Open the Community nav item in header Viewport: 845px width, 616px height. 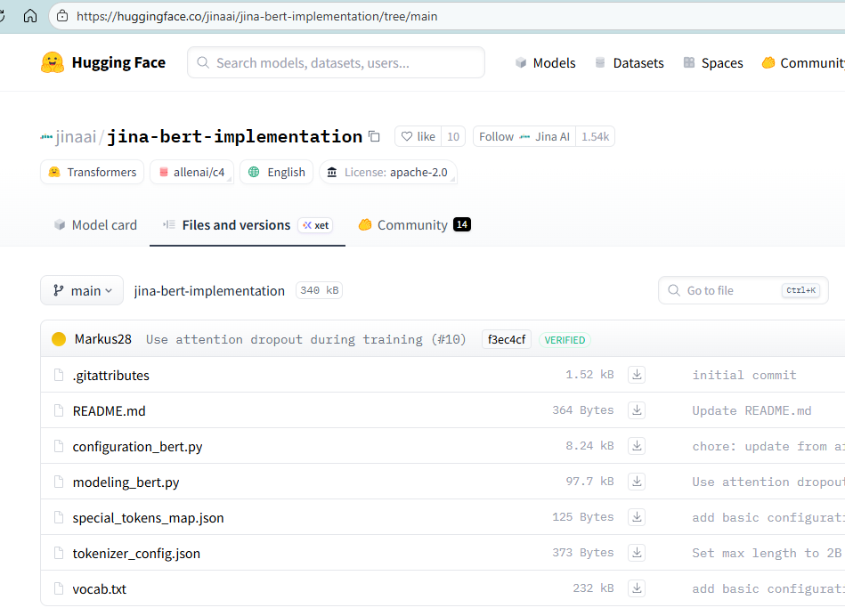click(803, 63)
